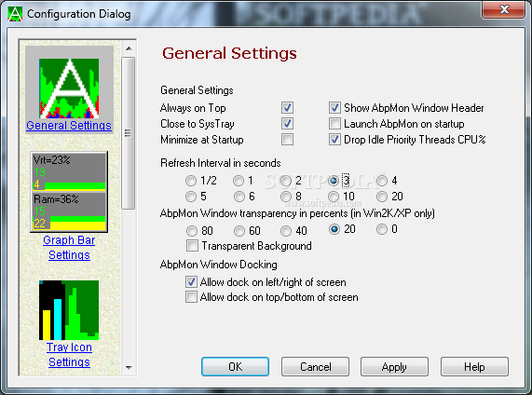Viewport: 532px width, 395px height.
Task: Click the General Settings AbpMon logo icon
Action: 69,89
